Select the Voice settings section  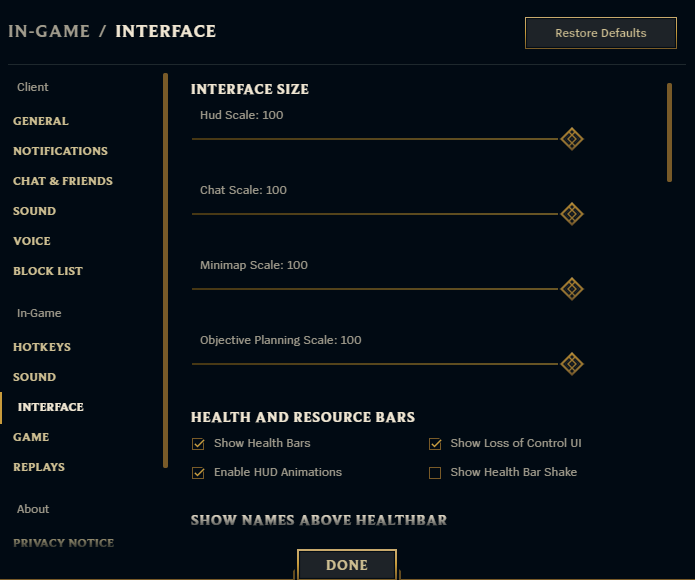[x=32, y=241]
